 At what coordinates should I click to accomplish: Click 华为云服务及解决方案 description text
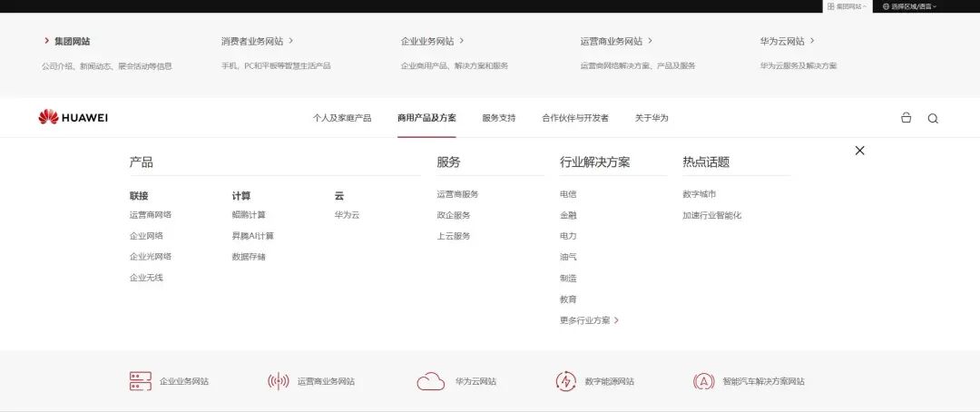tap(799, 65)
